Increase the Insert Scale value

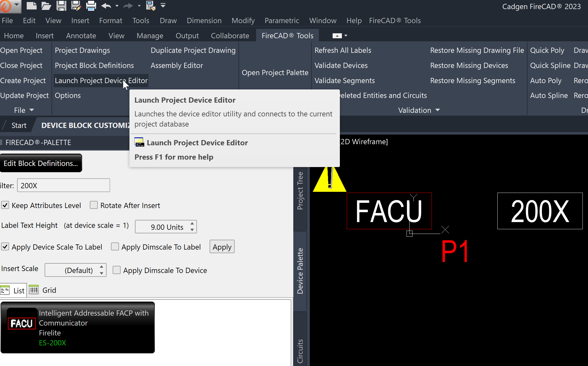click(x=102, y=267)
